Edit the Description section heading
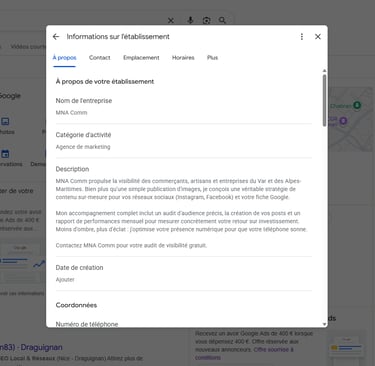 click(x=72, y=169)
